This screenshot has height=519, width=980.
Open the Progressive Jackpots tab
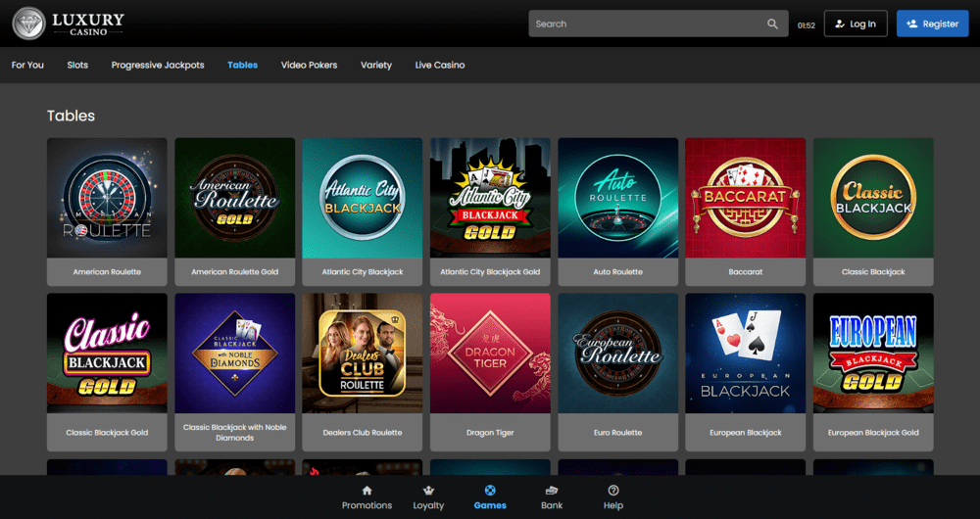158,65
